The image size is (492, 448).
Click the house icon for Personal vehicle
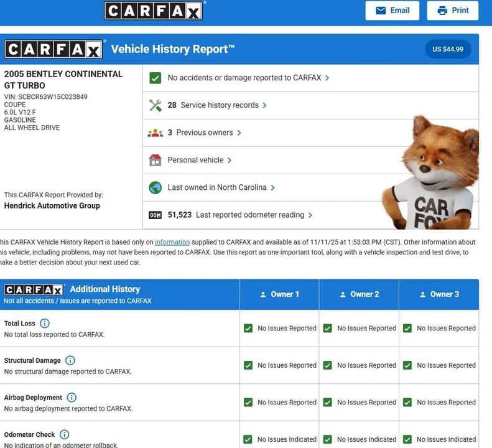[155, 160]
